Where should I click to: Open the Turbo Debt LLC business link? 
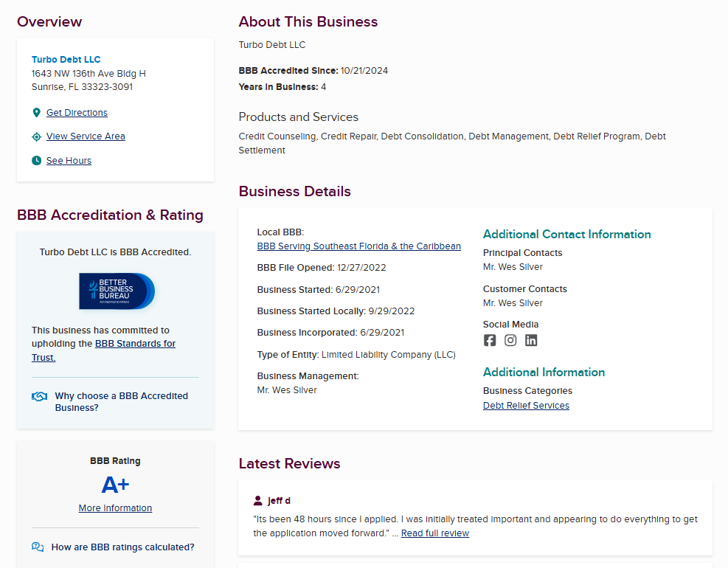click(x=66, y=60)
